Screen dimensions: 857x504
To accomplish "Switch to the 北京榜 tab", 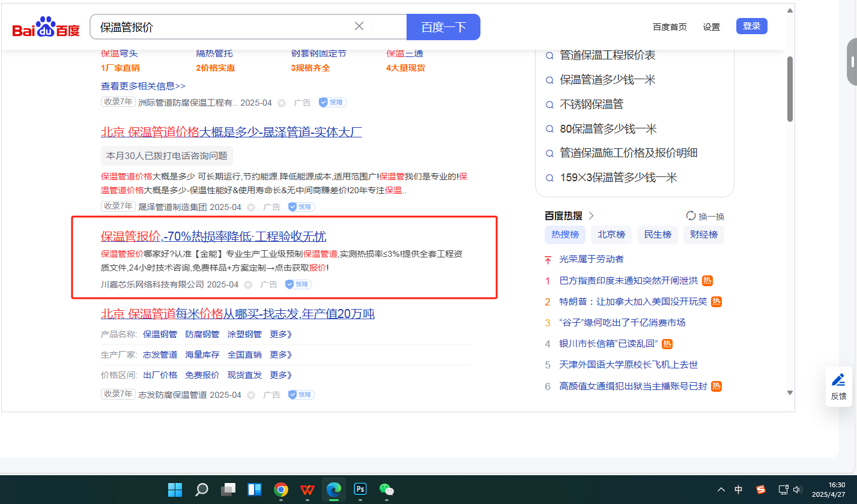I will (611, 235).
